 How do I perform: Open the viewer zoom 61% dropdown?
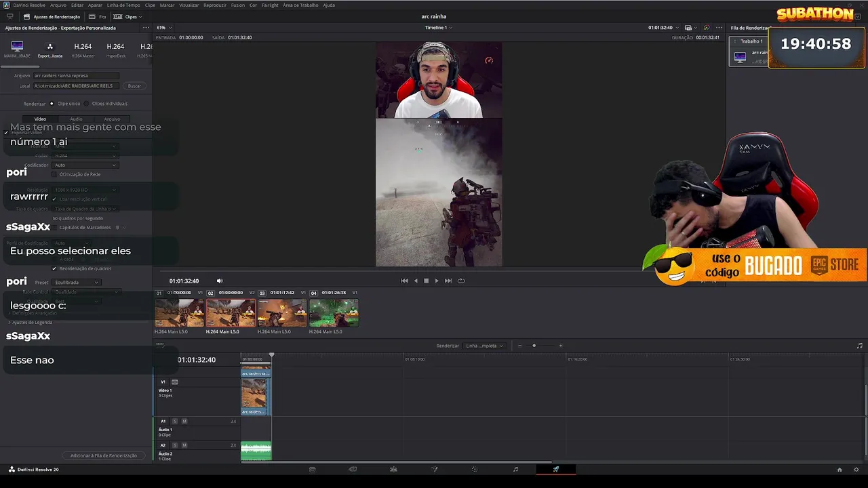[x=164, y=28]
